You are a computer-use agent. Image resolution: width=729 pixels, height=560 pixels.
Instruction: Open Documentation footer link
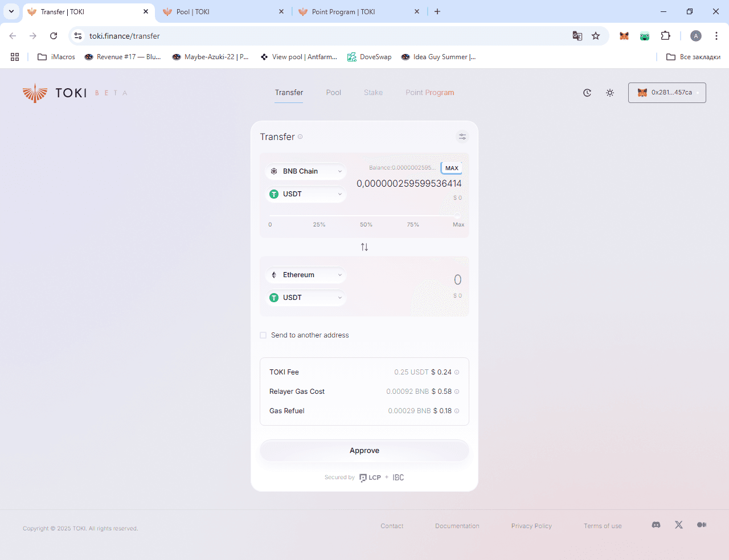(457, 526)
